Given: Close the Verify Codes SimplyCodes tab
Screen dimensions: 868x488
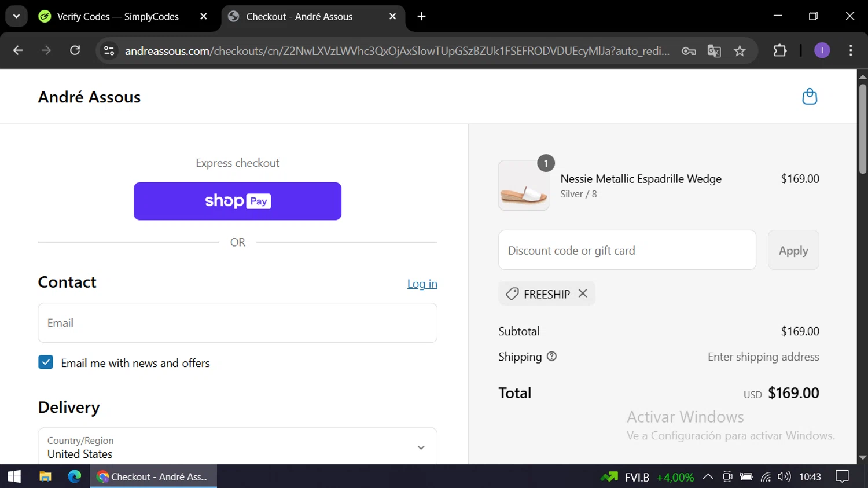Looking at the screenshot, I should coord(204,16).
